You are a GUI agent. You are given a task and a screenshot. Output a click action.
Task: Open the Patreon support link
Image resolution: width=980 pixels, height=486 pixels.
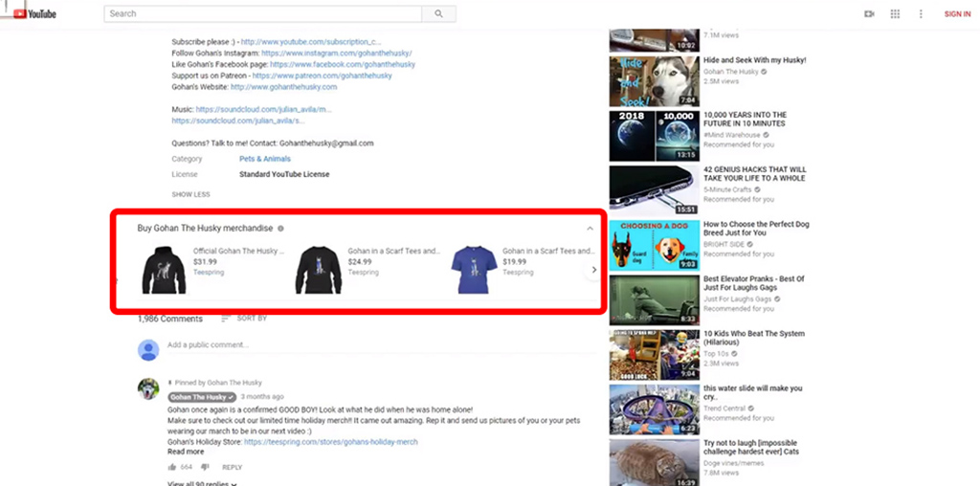pyautogui.click(x=323, y=76)
